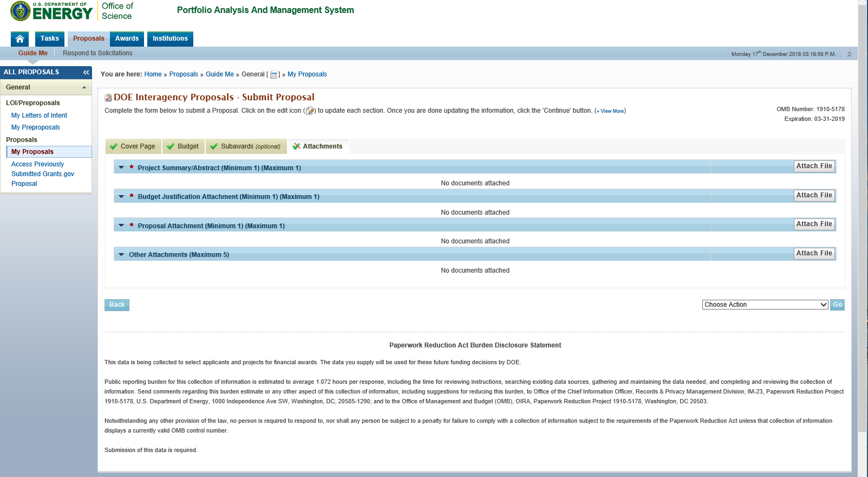This screenshot has height=477, width=868.
Task: Click the Proposals sidebar group heading
Action: 22,140
